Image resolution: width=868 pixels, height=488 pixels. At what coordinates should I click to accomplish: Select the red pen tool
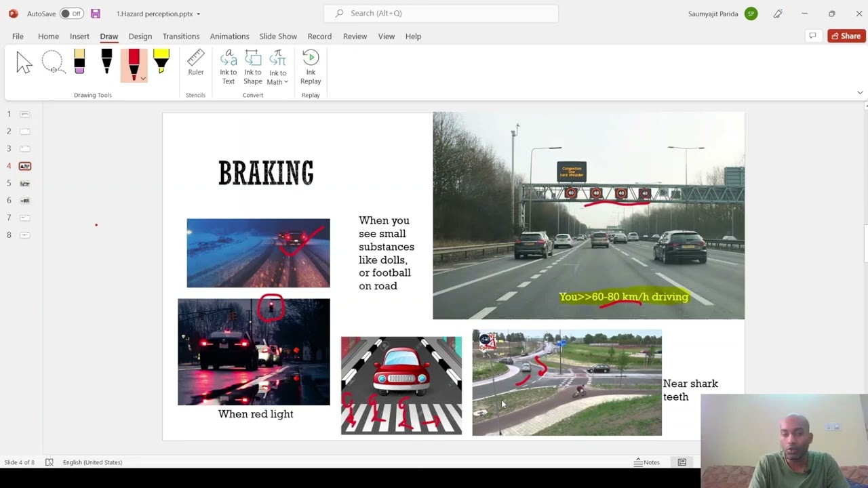coord(134,62)
